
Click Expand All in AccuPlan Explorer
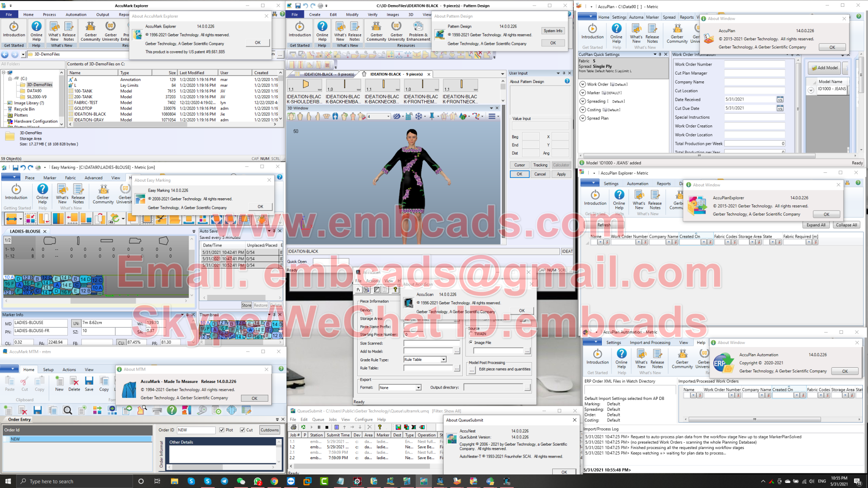pos(815,225)
